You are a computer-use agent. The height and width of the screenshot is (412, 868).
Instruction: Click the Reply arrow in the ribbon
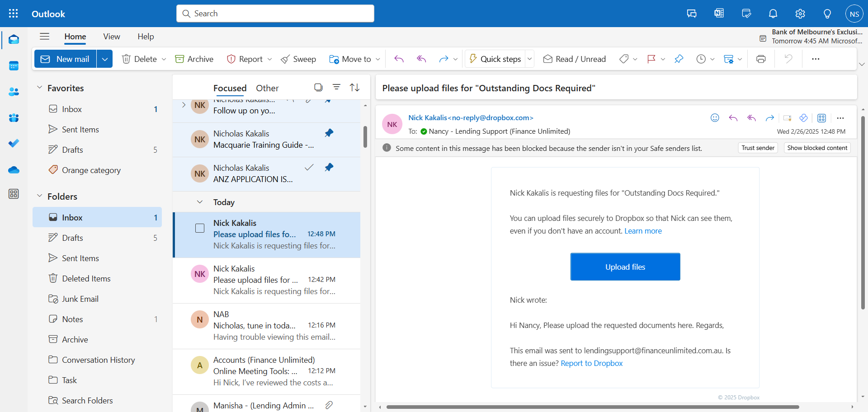tap(399, 59)
